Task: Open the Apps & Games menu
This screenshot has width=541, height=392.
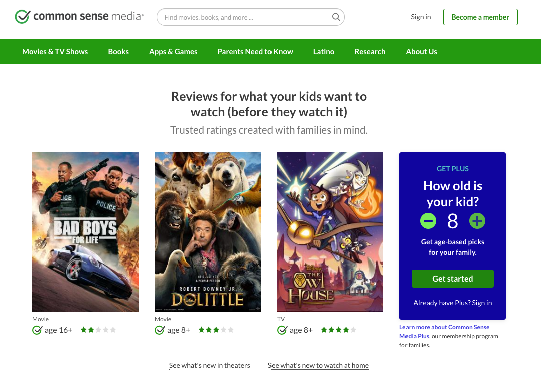Action: [173, 51]
